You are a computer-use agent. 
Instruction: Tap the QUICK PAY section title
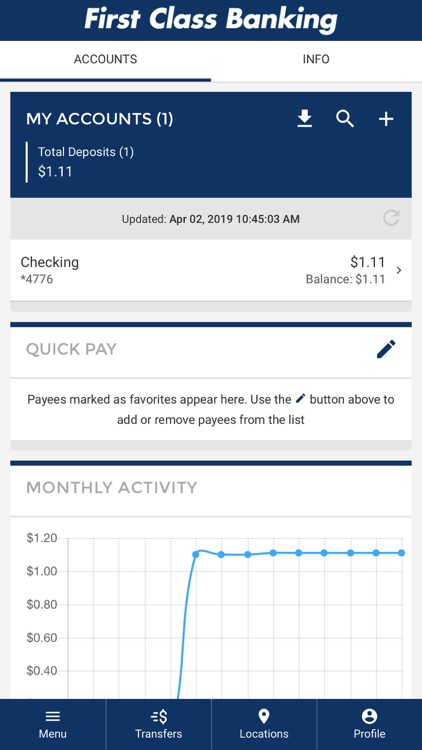(x=71, y=349)
